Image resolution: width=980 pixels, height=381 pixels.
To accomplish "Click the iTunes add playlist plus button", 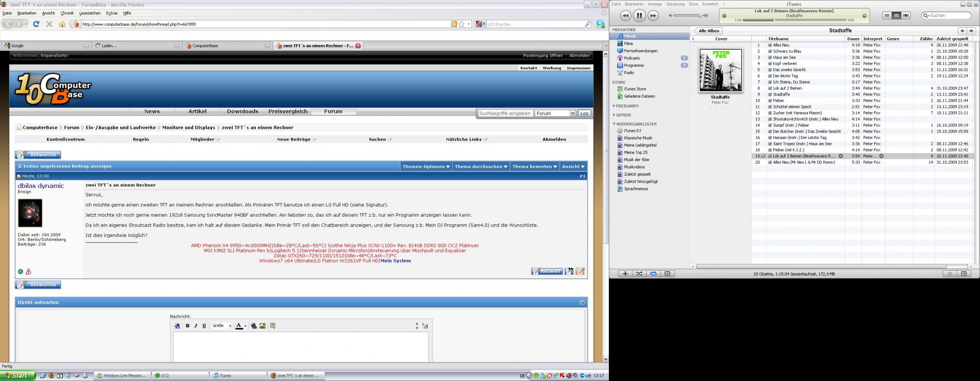I will [625, 274].
